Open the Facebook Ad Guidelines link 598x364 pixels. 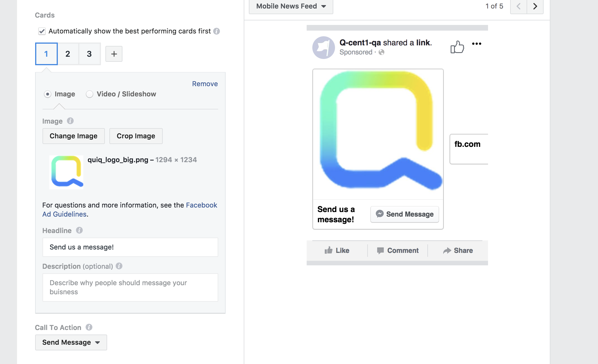click(201, 205)
